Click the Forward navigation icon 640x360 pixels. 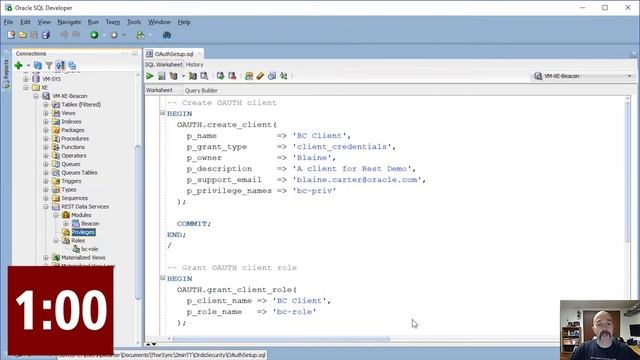click(x=114, y=35)
